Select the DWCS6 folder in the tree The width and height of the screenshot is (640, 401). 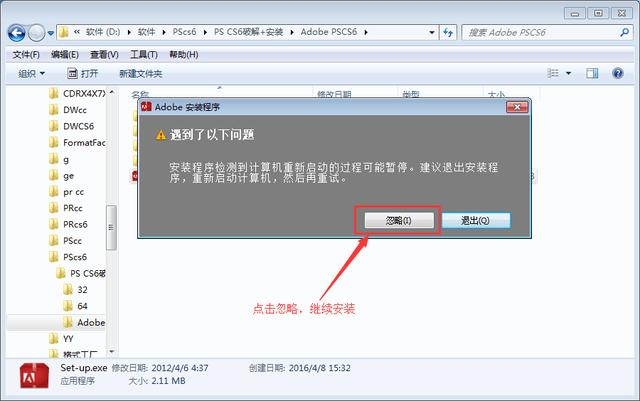[71, 126]
